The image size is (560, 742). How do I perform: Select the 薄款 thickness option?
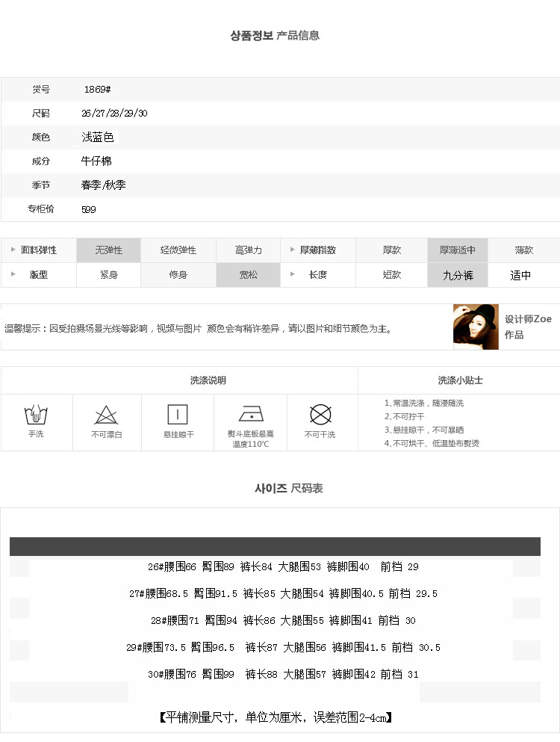click(x=524, y=250)
